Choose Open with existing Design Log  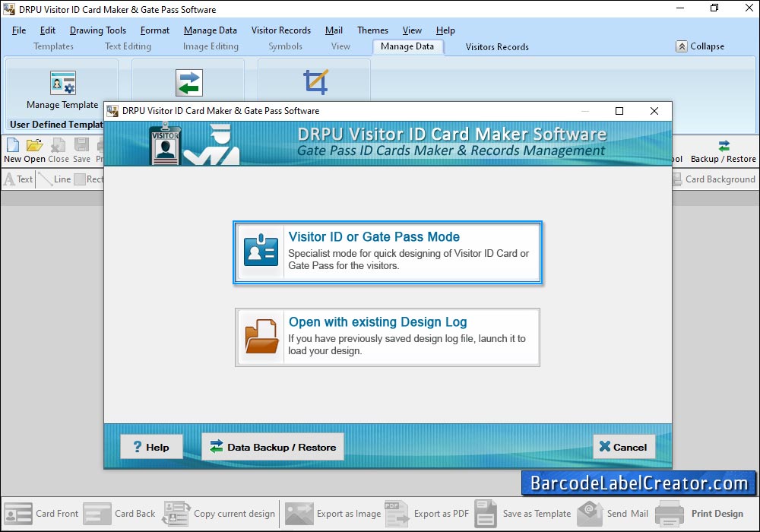point(388,337)
